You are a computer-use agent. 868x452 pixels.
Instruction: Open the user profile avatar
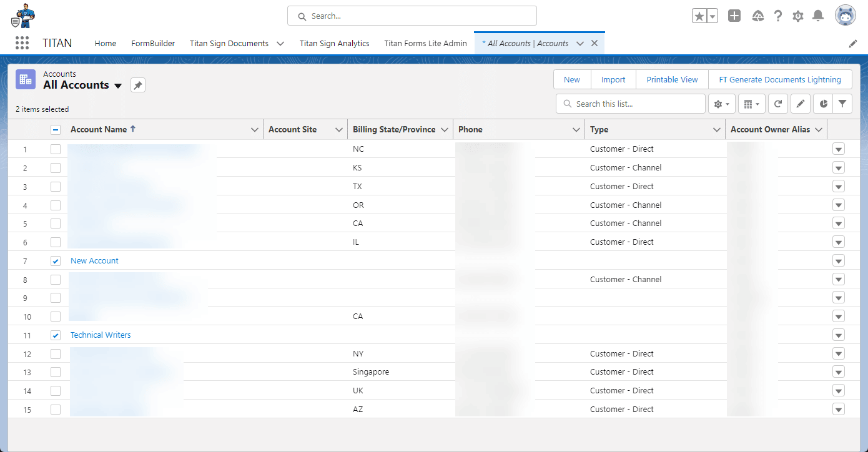(846, 16)
